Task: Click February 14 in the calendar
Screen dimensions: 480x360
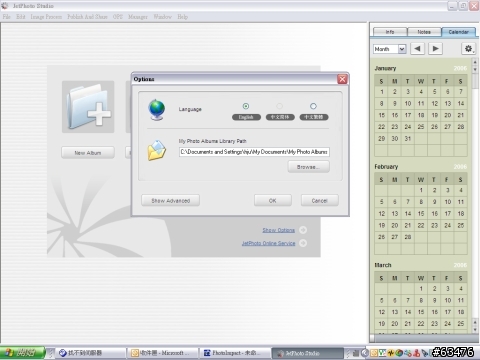Action: coord(408,213)
